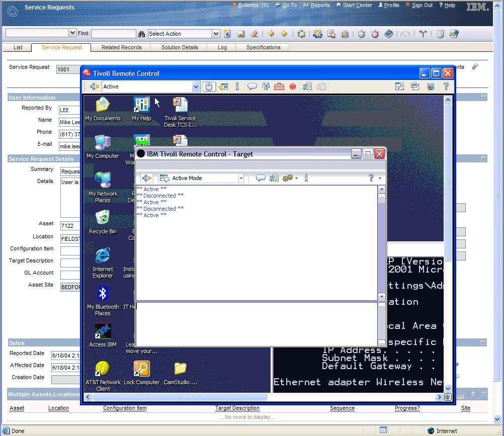
Task: Open the Profile link
Action: [392, 5]
